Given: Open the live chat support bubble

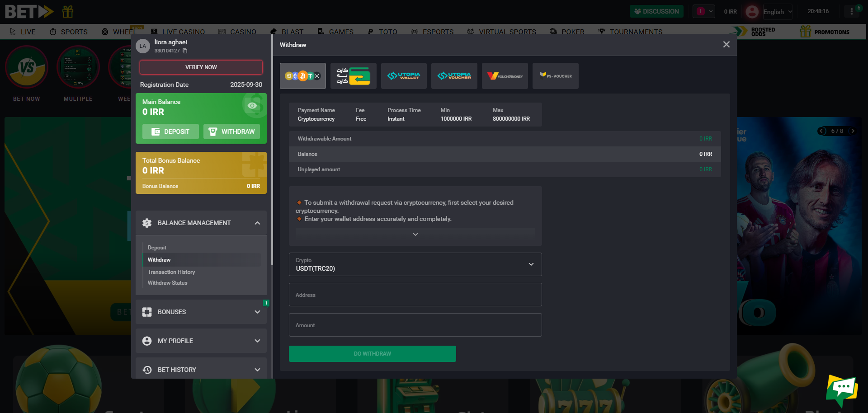Looking at the screenshot, I should 841,389.
